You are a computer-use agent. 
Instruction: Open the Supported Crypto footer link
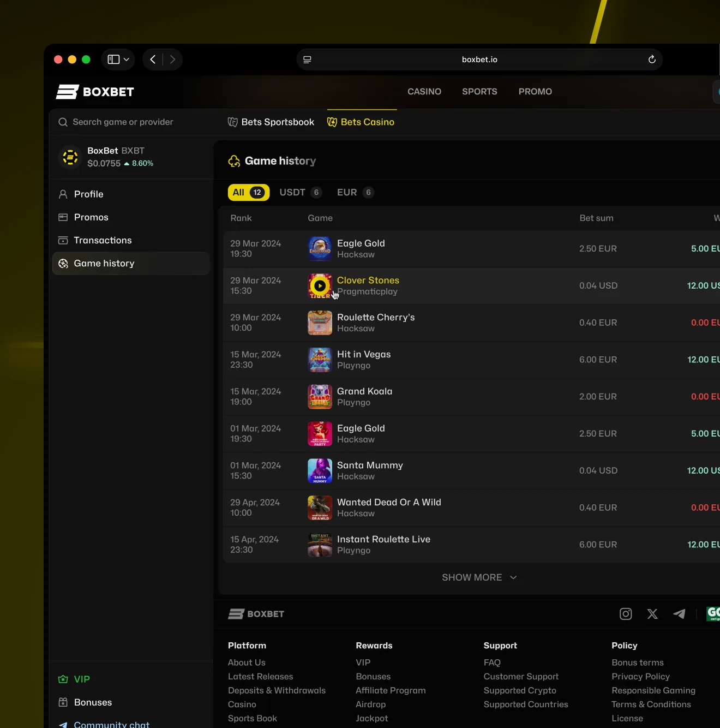click(520, 691)
